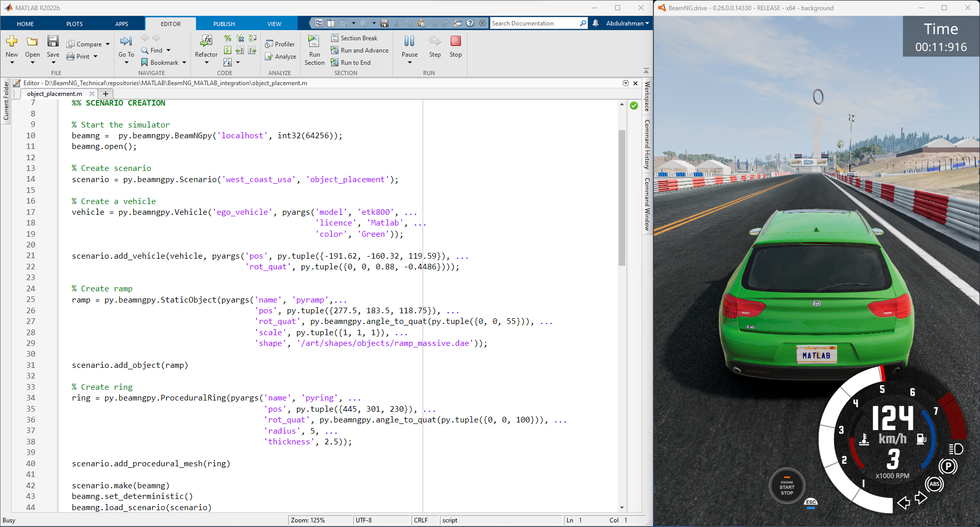Click the Run Section icon
This screenshot has width=980, height=527.
point(314,41)
